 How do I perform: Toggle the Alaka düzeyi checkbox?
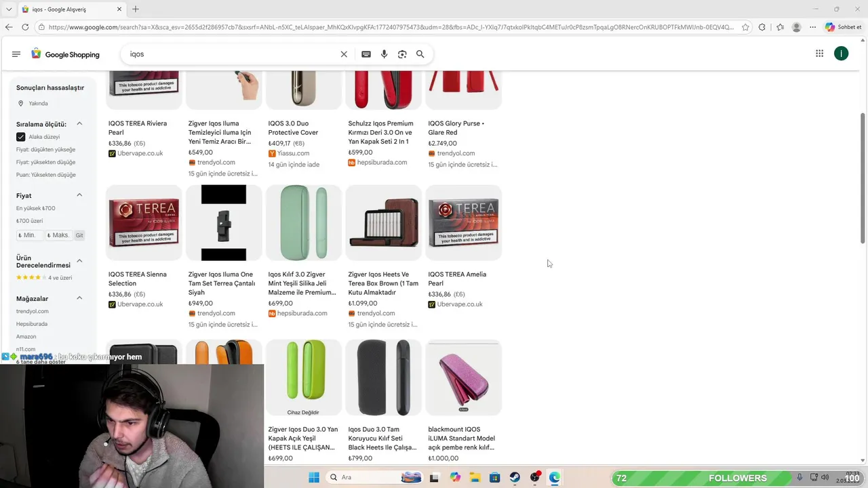pyautogui.click(x=20, y=137)
